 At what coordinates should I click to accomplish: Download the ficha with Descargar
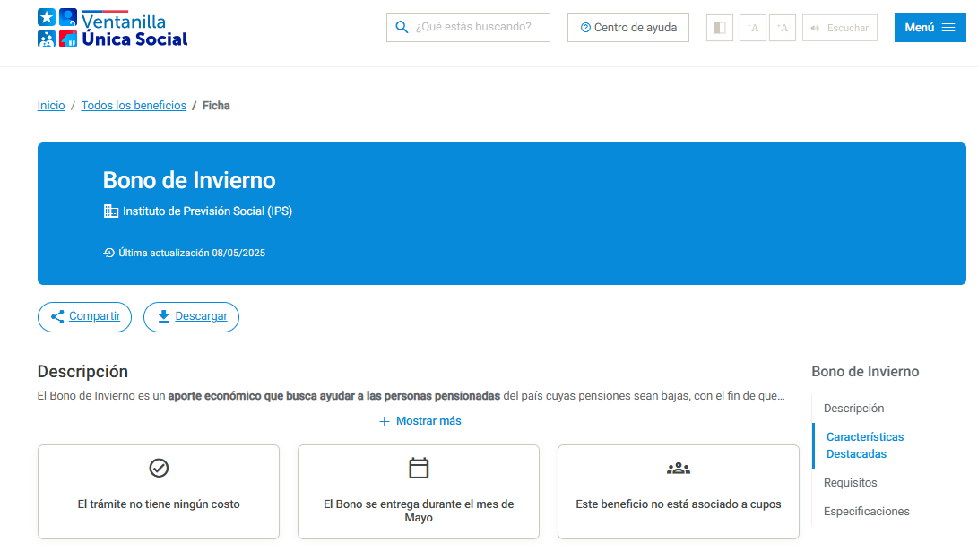click(x=191, y=316)
